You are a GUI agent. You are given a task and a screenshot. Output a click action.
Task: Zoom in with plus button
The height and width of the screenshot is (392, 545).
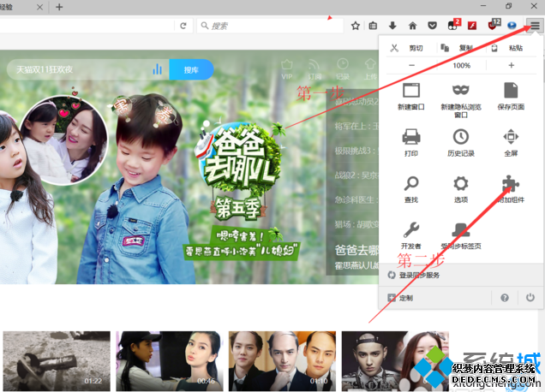coord(512,65)
